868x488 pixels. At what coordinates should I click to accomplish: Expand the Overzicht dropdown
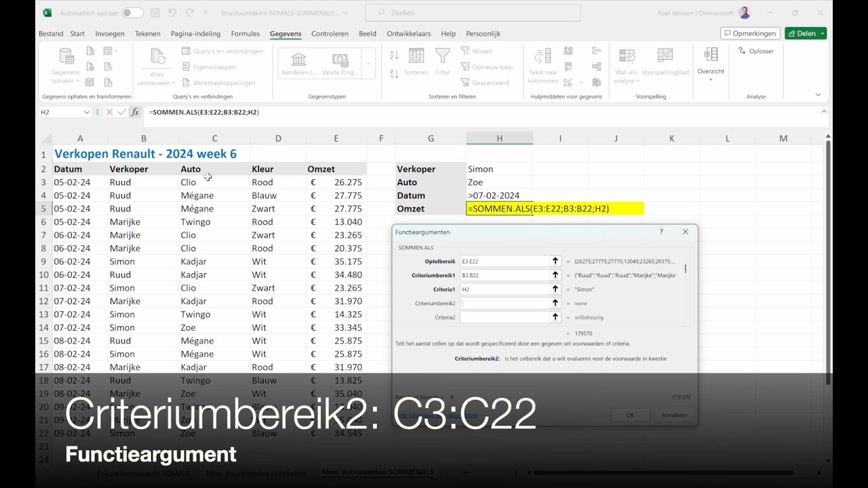tap(711, 80)
